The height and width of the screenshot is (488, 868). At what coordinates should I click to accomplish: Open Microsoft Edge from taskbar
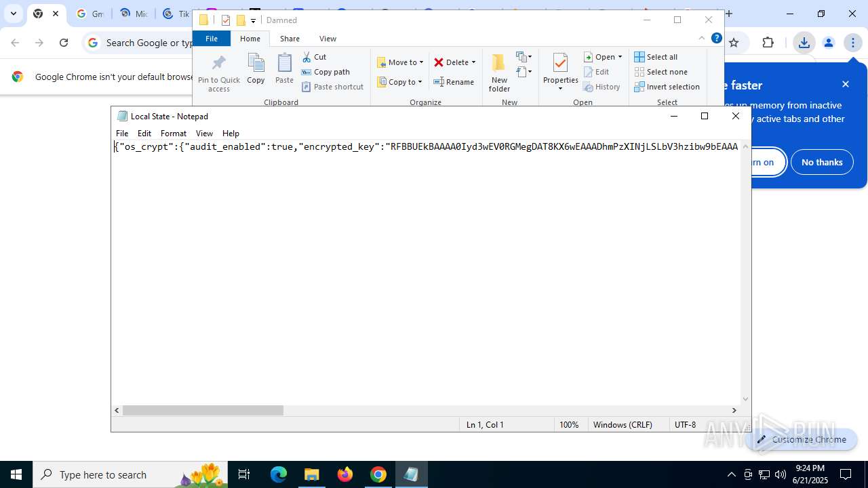point(279,474)
